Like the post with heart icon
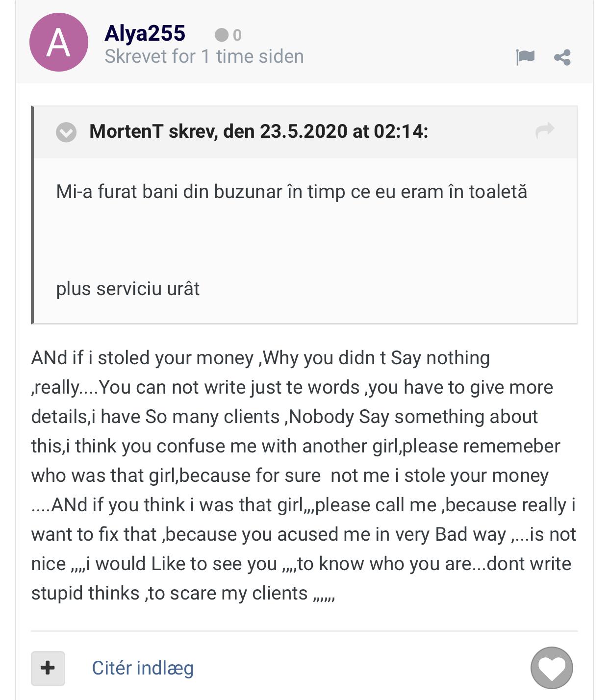 [552, 668]
